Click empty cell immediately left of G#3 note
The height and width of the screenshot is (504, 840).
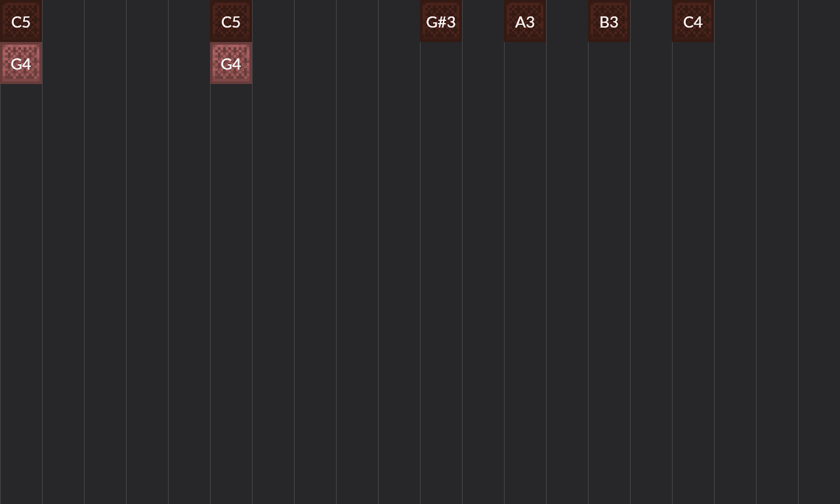[399, 21]
